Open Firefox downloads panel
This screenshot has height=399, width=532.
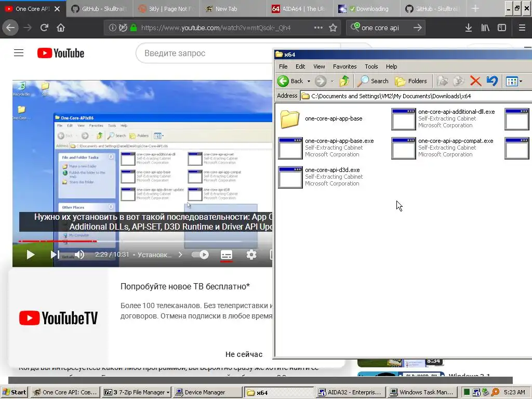pyautogui.click(x=469, y=28)
